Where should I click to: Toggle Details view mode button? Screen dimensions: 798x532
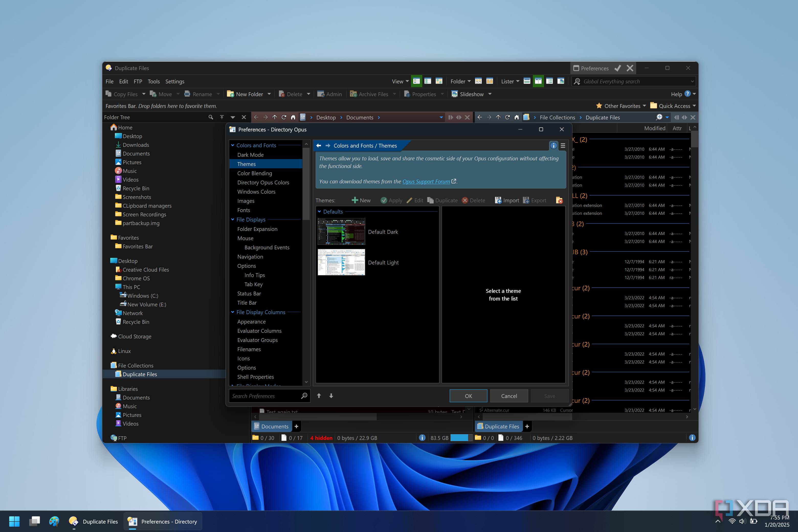click(416, 81)
